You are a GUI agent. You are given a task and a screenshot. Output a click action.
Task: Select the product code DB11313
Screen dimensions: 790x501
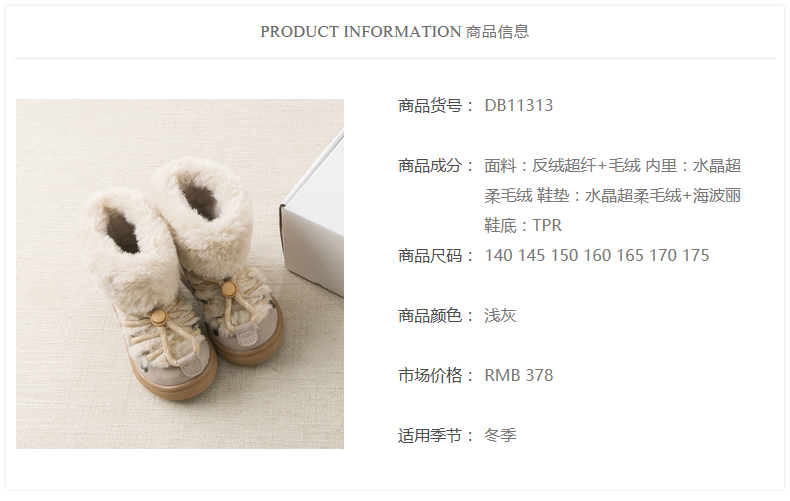click(518, 105)
